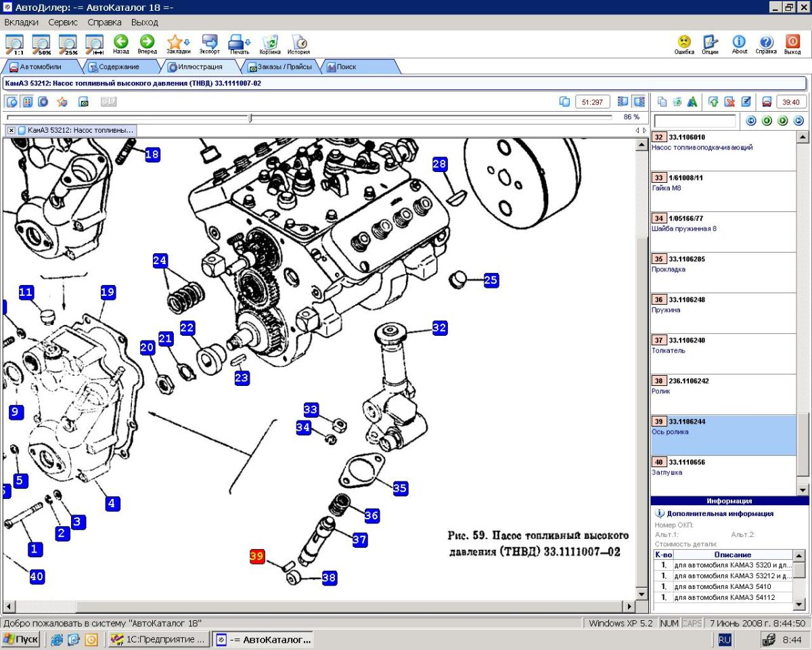Viewport: 812px width, 650px height.
Task: Toggle the first illustration view mode button
Action: click(12, 102)
